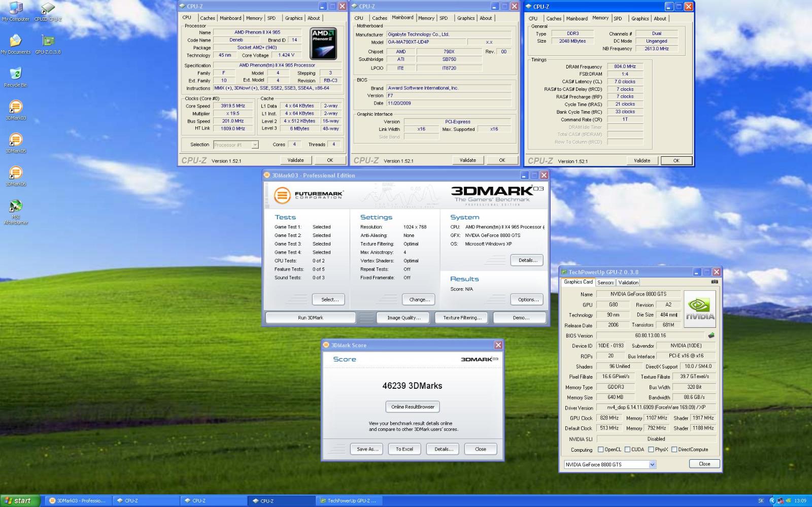Click Core Speed value 3919.5 MHz

[233, 106]
